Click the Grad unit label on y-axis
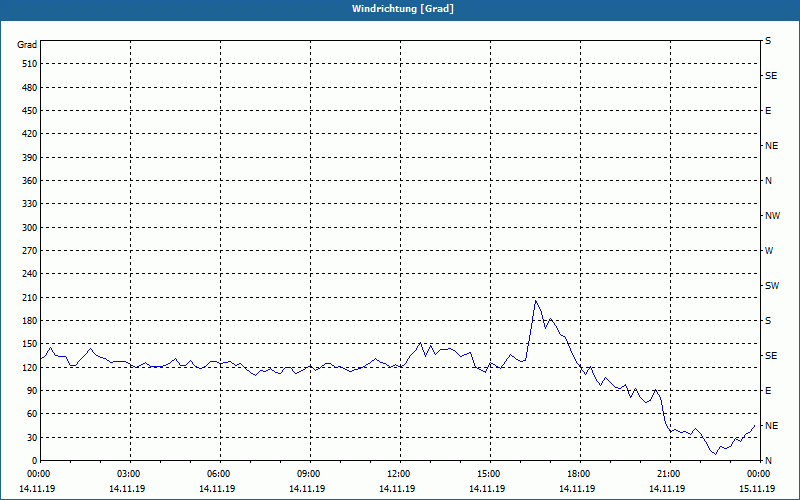Viewport: 800px width, 500px height. [x=27, y=45]
